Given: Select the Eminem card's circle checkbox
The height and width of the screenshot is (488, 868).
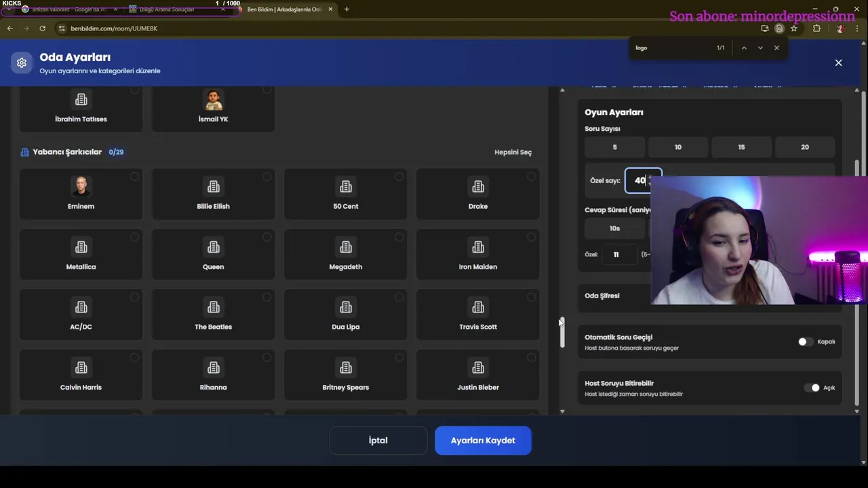Looking at the screenshot, I should tap(134, 177).
